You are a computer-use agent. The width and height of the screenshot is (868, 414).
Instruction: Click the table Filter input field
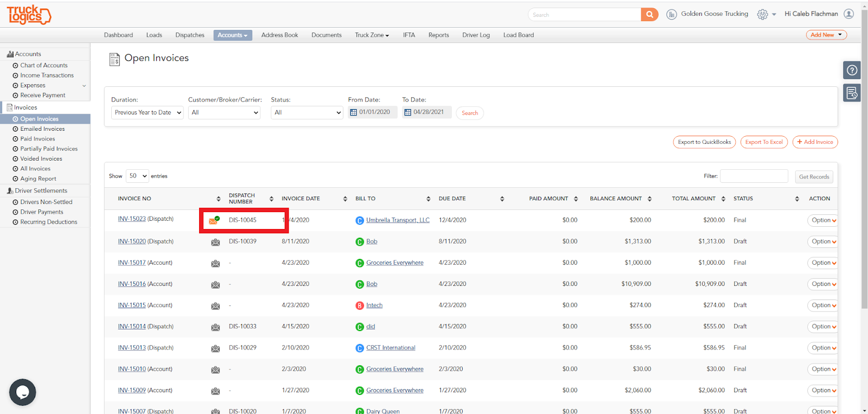[754, 176]
